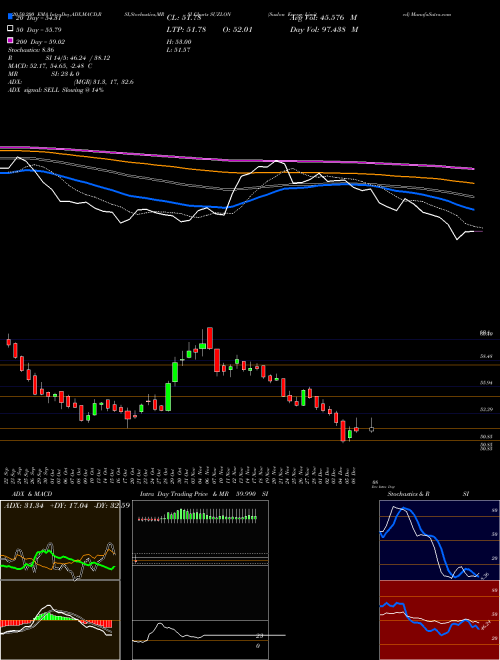500x660 pixels.
Task: Click the 'H: 53.00' high value
Action: tap(179, 42)
